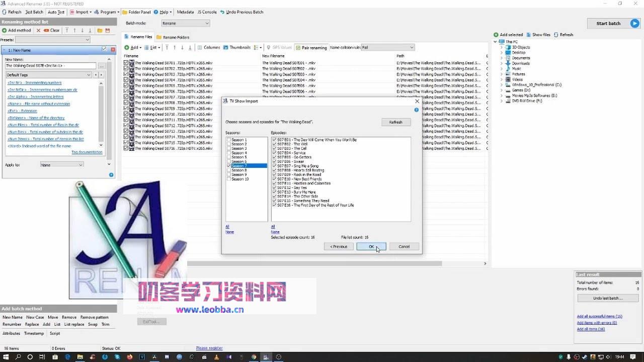Switch to Rename Folders tab
This screenshot has height=362, width=644.
(x=173, y=37)
